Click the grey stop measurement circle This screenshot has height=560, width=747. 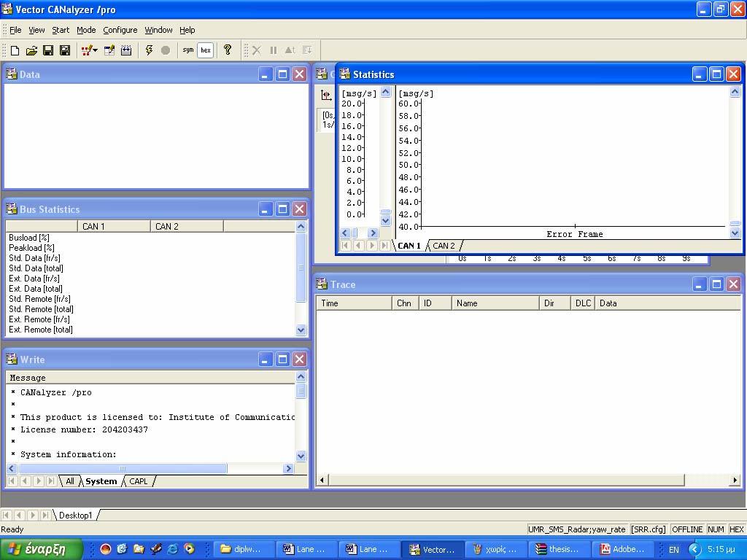coord(166,50)
